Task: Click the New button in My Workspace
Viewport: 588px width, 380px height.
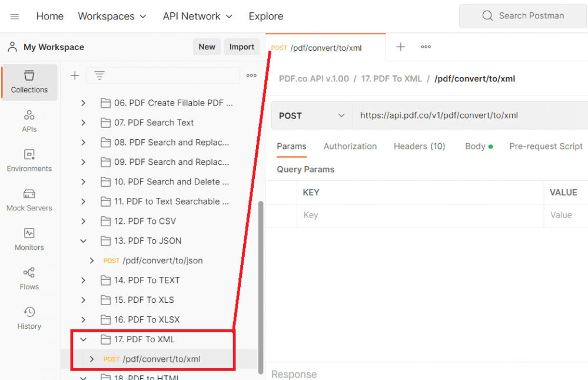Action: click(x=207, y=47)
